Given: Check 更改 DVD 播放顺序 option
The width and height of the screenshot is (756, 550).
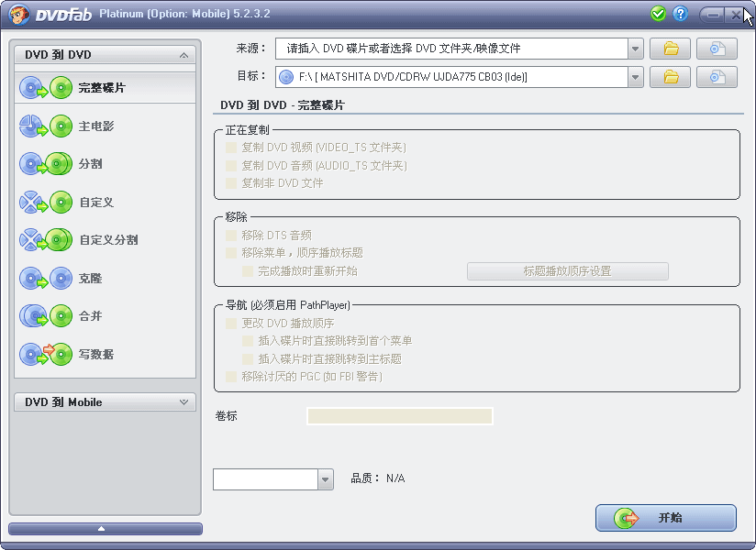Looking at the screenshot, I should click(231, 324).
